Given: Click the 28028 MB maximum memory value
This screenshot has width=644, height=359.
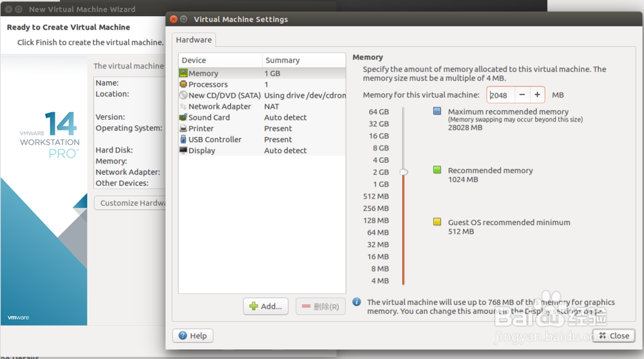Looking at the screenshot, I should 465,127.
